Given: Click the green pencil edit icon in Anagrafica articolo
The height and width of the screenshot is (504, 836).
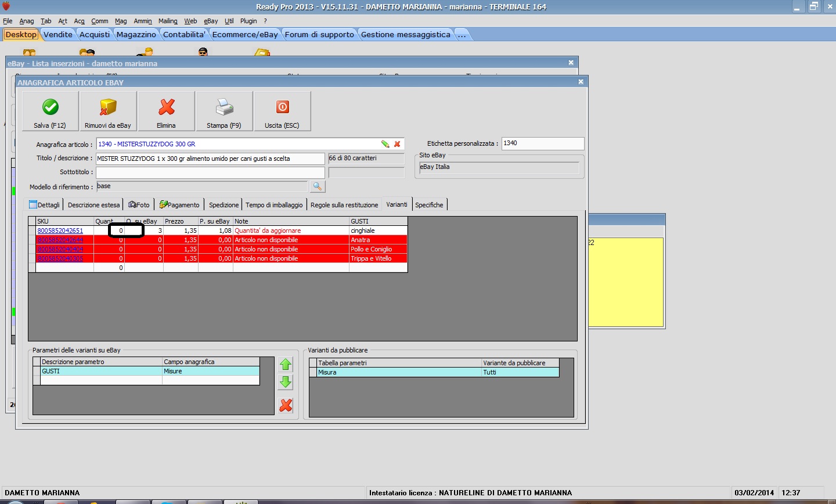Looking at the screenshot, I should [x=385, y=144].
